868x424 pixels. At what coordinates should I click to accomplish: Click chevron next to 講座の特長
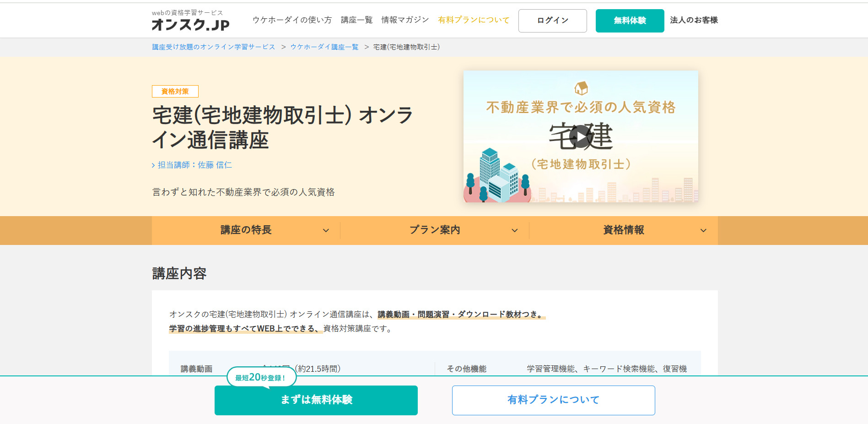(x=326, y=230)
